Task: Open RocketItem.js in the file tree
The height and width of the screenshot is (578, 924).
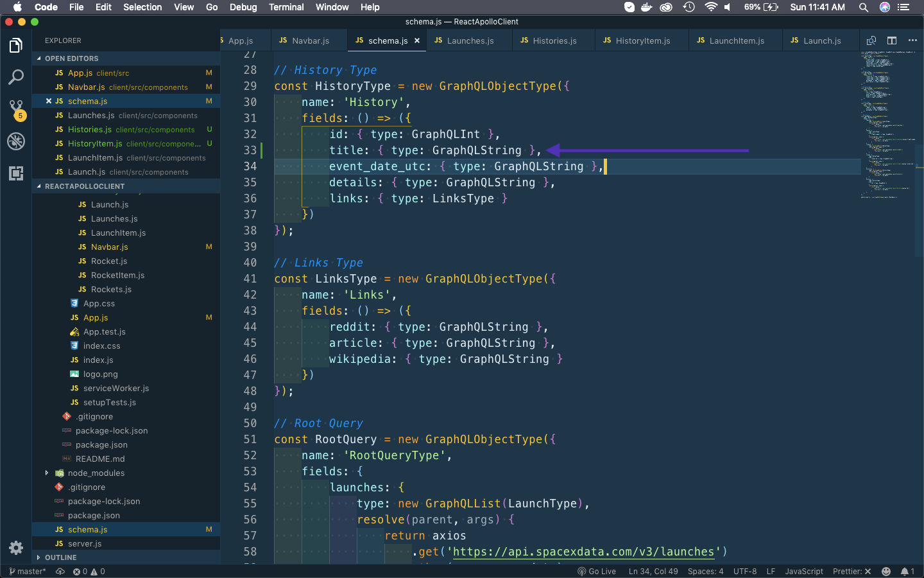Action: click(x=126, y=276)
